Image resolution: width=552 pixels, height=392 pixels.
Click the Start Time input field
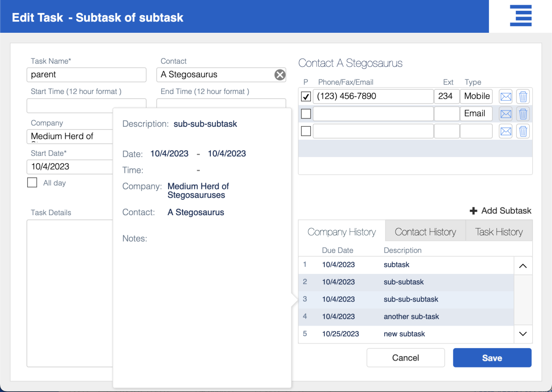86,106
